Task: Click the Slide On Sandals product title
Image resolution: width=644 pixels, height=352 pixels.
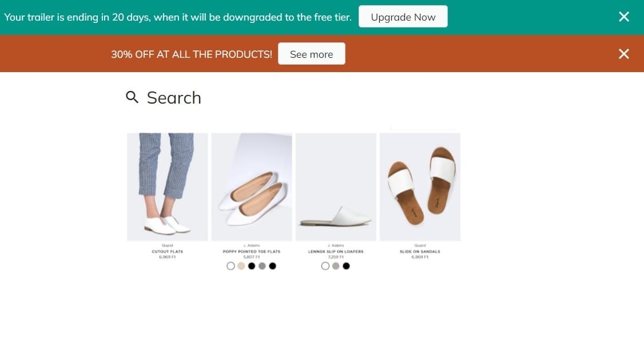Action: coord(420,252)
